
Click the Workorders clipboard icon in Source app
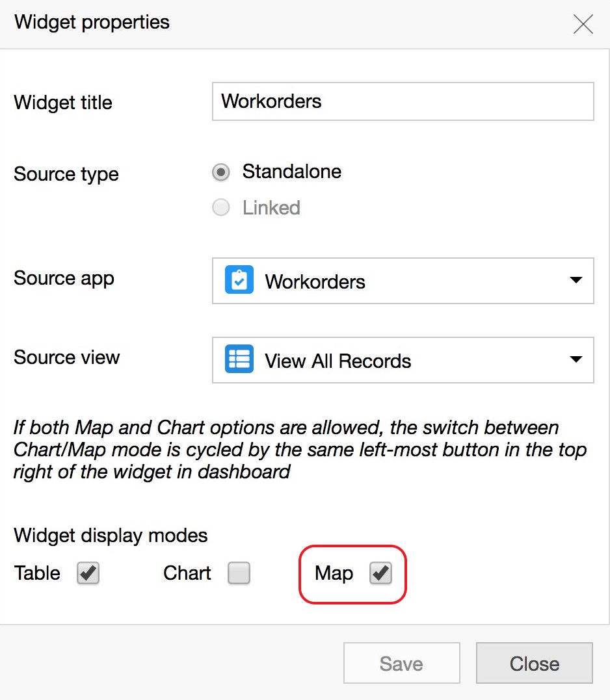coord(239,281)
